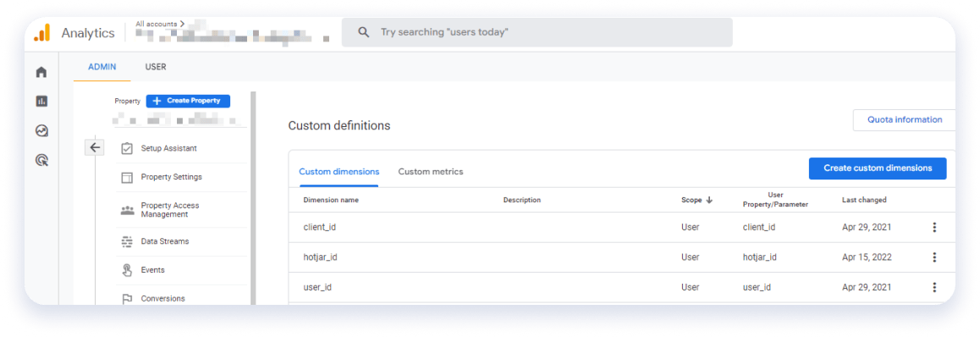Screen dimensions: 980x337
Task: Open the Reports bar chart icon
Action: [41, 102]
